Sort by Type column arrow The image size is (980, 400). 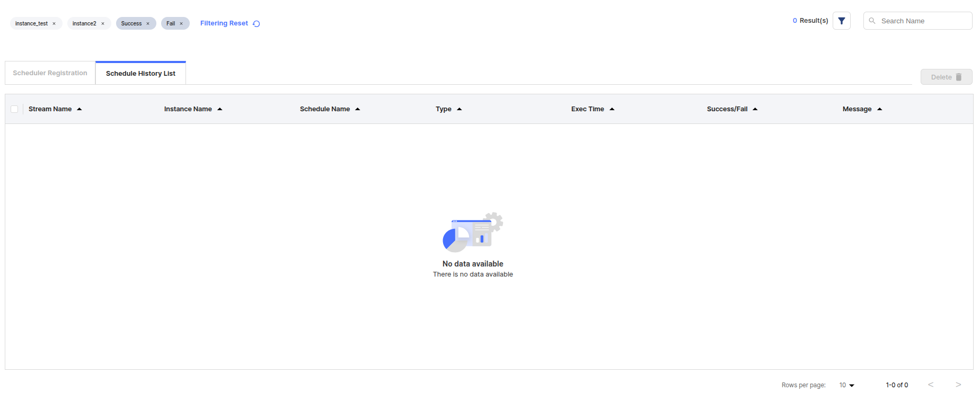pos(460,109)
